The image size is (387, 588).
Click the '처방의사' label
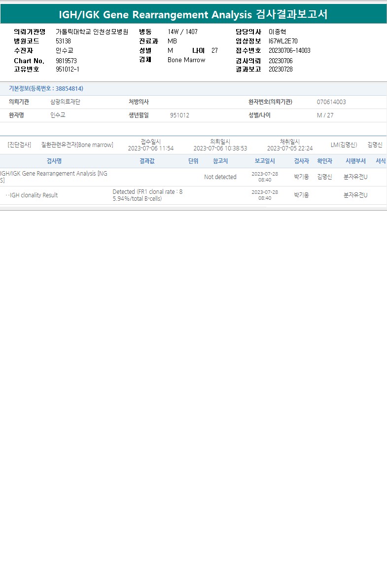139,102
